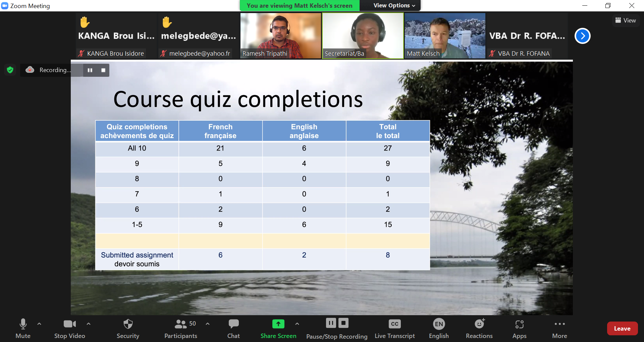Click the 'French française' column header
The width and height of the screenshot is (644, 342).
[220, 131]
